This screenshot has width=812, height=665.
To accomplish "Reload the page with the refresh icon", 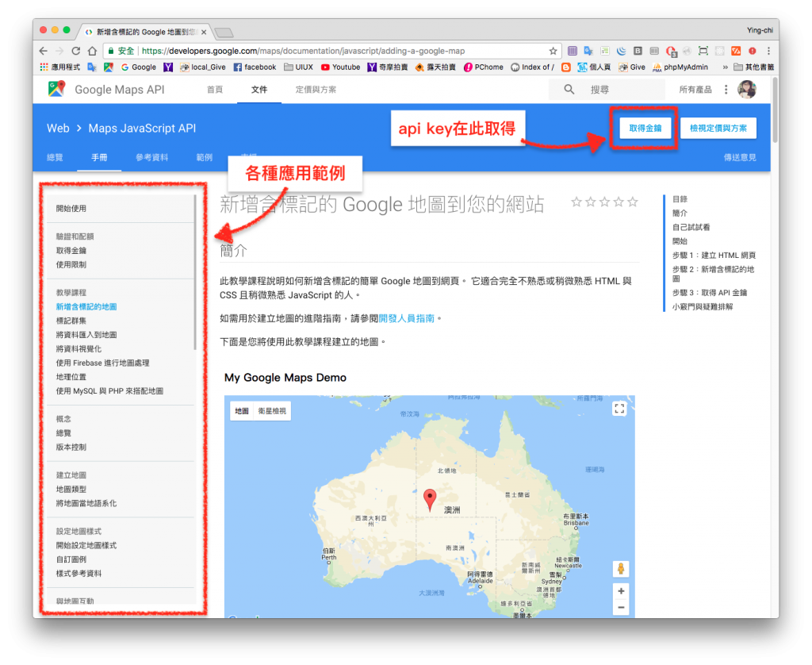I will (75, 51).
